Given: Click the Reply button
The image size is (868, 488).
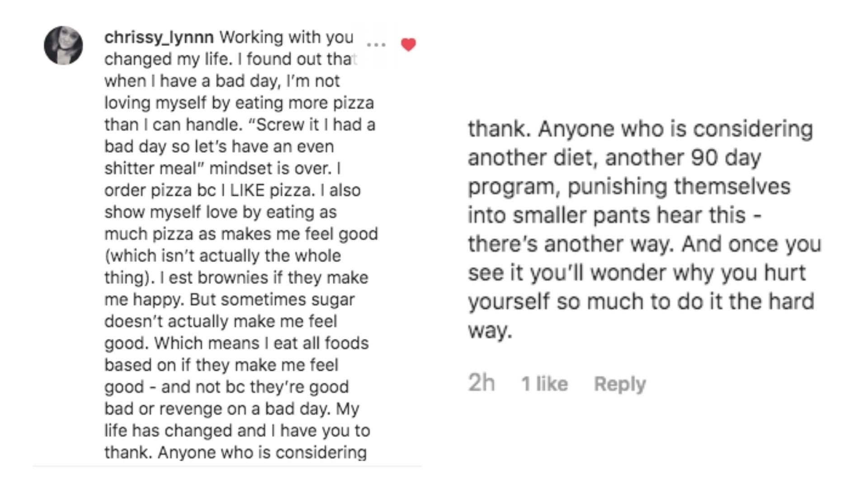Looking at the screenshot, I should [x=619, y=384].
